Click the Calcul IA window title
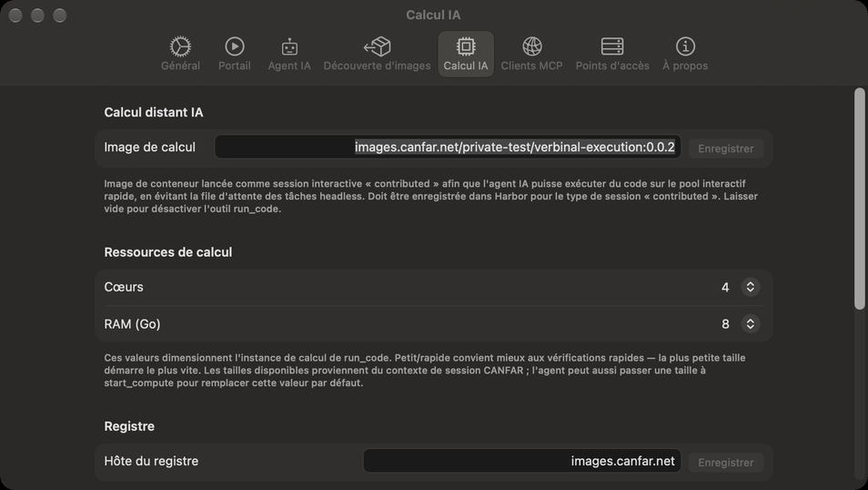 (433, 15)
